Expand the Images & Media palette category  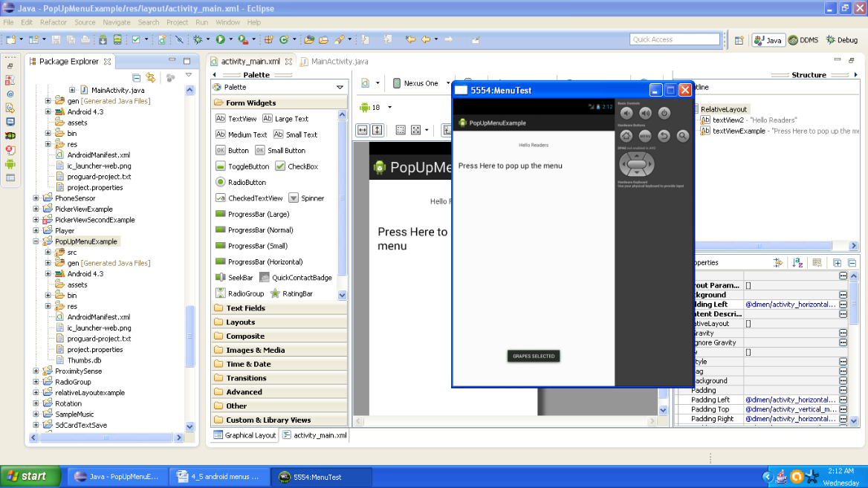[x=279, y=351]
